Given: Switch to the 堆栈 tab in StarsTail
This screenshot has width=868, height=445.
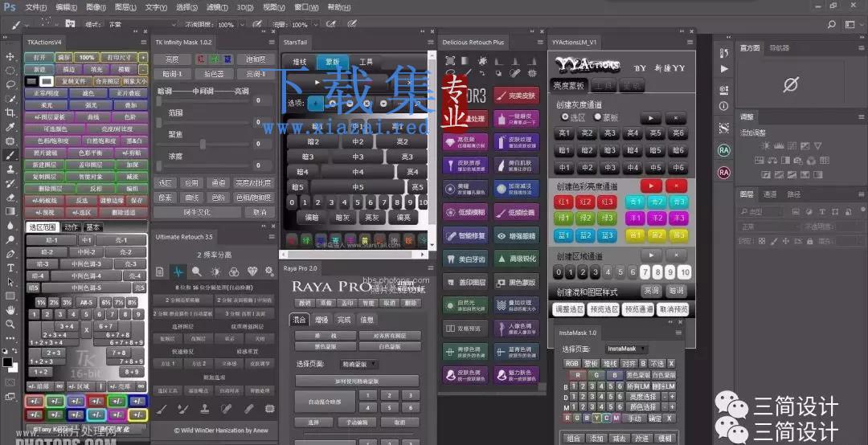Looking at the screenshot, I should point(300,62).
